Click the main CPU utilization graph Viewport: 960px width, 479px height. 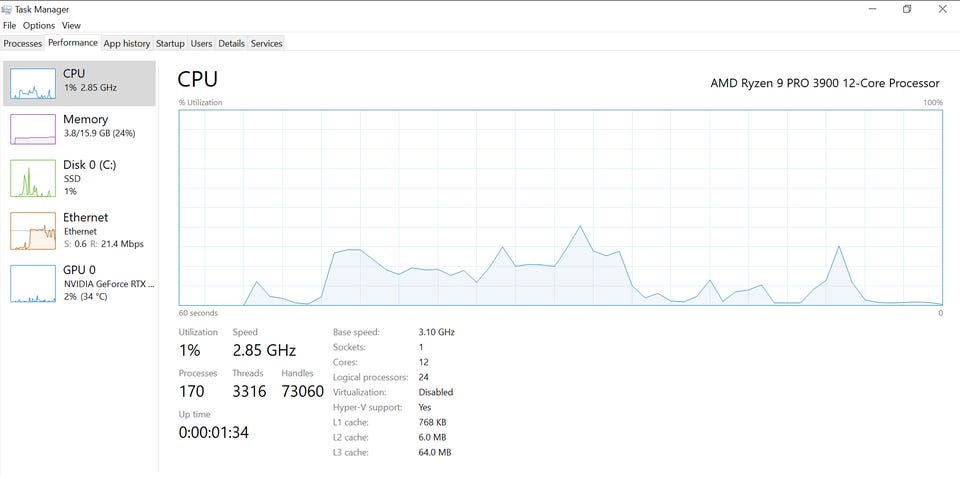click(x=561, y=208)
